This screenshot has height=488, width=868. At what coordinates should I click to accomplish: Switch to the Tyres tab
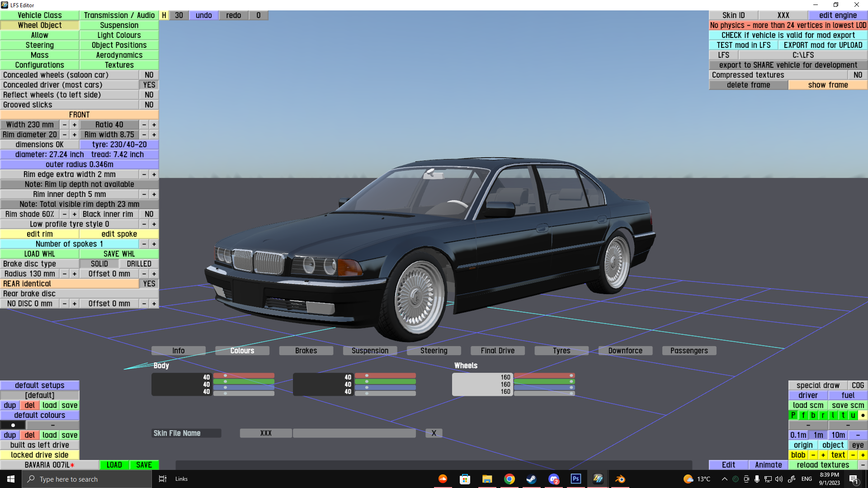(x=561, y=351)
